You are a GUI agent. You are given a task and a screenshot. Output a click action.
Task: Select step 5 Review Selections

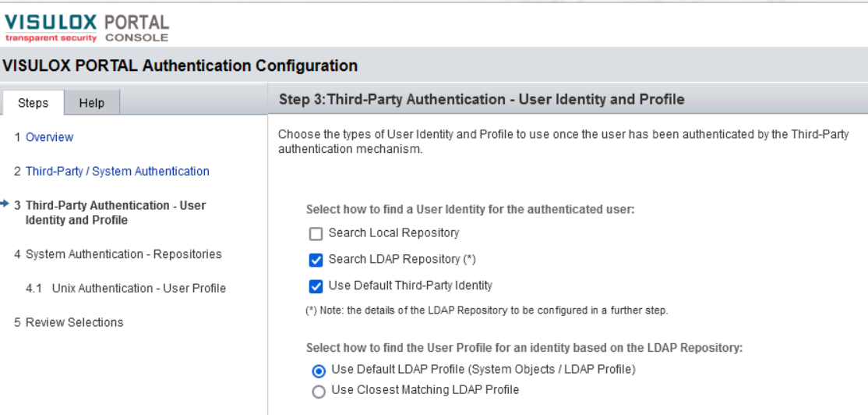point(74,322)
